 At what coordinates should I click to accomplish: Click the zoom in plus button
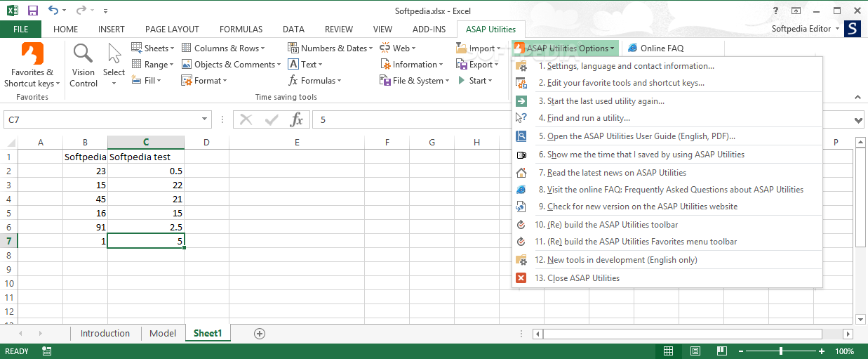point(823,351)
